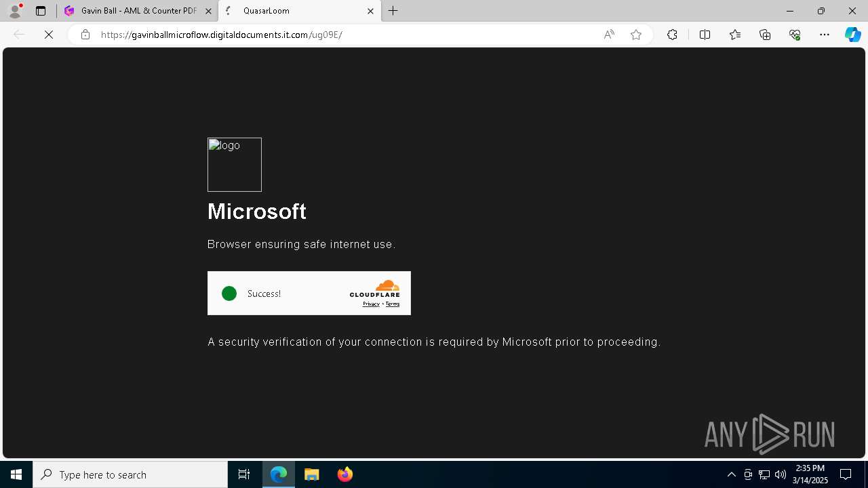Screen dimensions: 868x488
Task: Add this page to favorites
Action: point(636,35)
